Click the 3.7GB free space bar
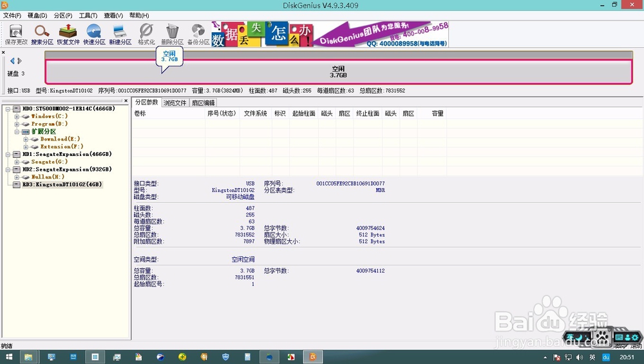The height and width of the screenshot is (364, 644). click(339, 72)
